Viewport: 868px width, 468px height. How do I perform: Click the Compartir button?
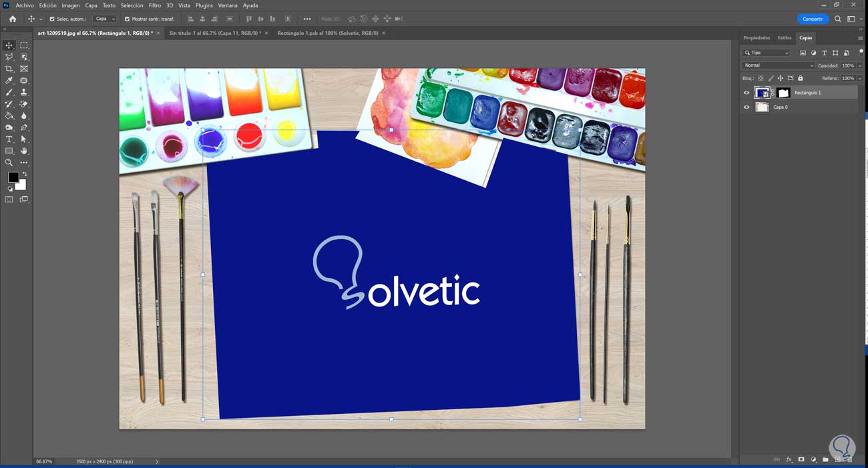[x=813, y=19]
